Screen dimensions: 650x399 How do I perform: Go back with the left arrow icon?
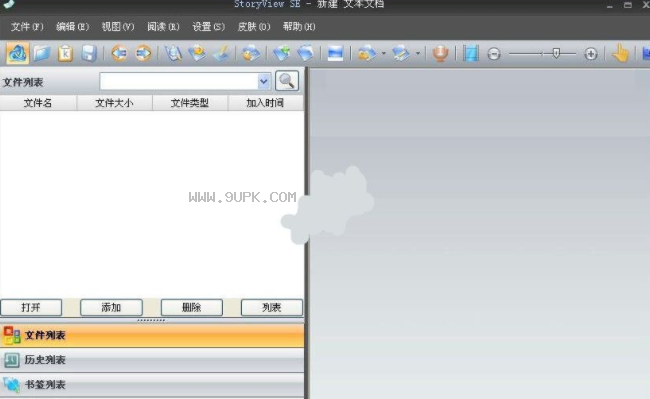[x=119, y=53]
